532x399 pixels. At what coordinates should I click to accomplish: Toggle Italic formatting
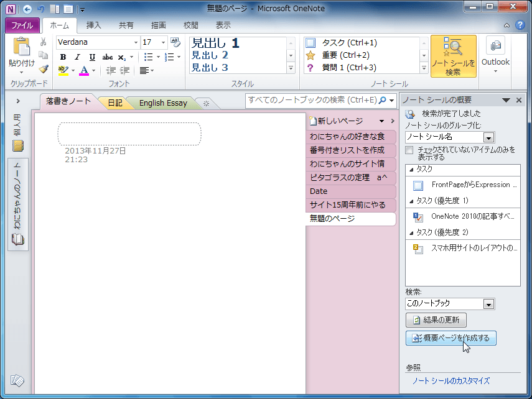click(77, 57)
